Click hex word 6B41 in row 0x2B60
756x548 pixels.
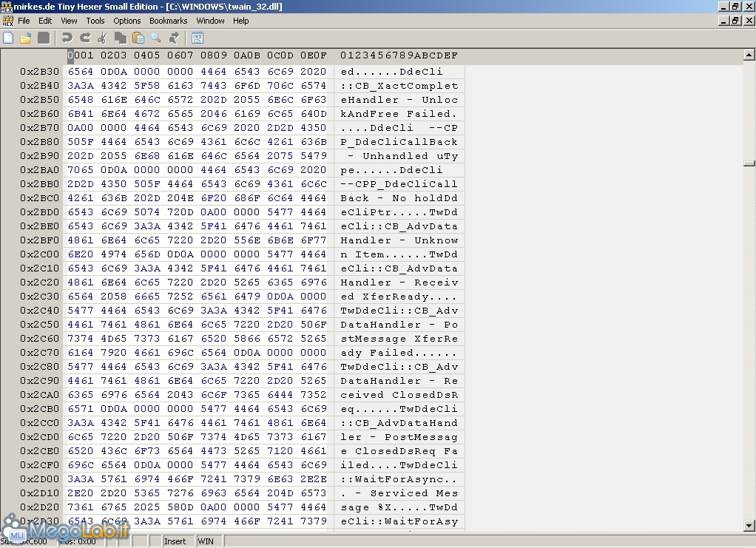coord(81,114)
